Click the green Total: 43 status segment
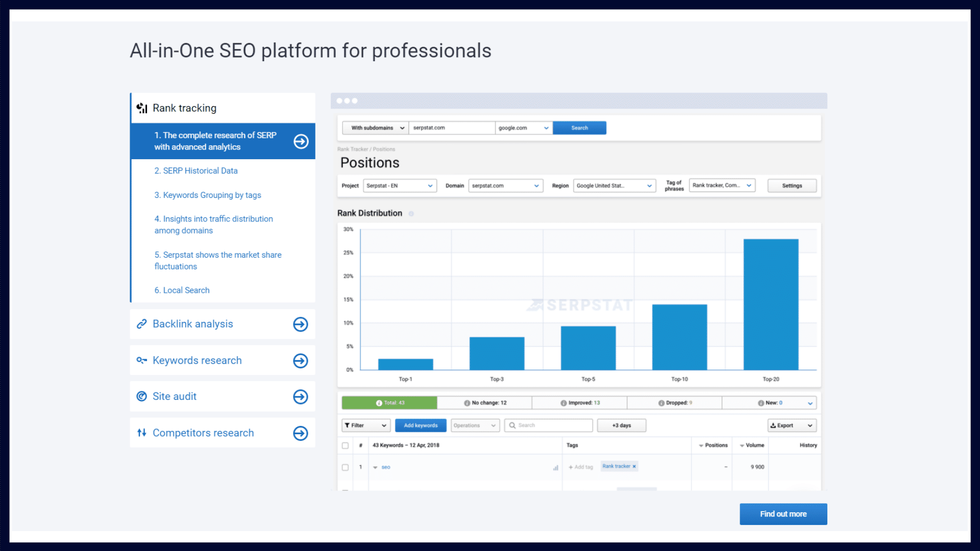This screenshot has height=551, width=980. click(389, 403)
